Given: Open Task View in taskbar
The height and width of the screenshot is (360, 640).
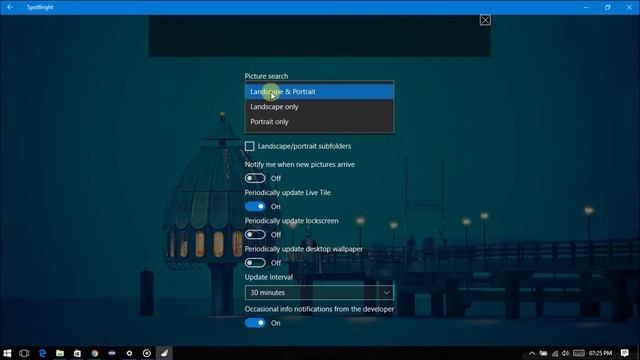Looking at the screenshot, I should coord(24,353).
